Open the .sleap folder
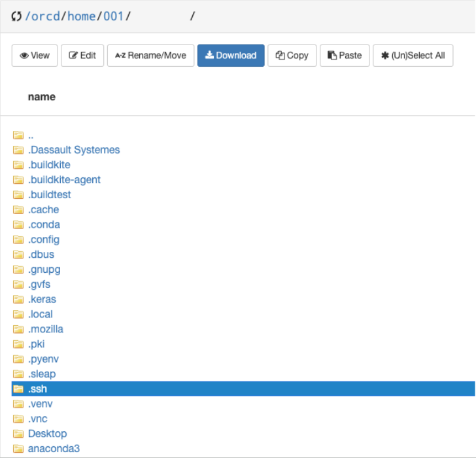Screen dimensions: 476x458 tap(42, 374)
